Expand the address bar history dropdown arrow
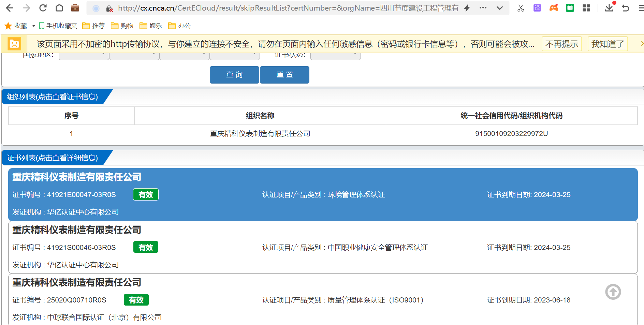Screen dimensions: 644x325 click(500, 8)
